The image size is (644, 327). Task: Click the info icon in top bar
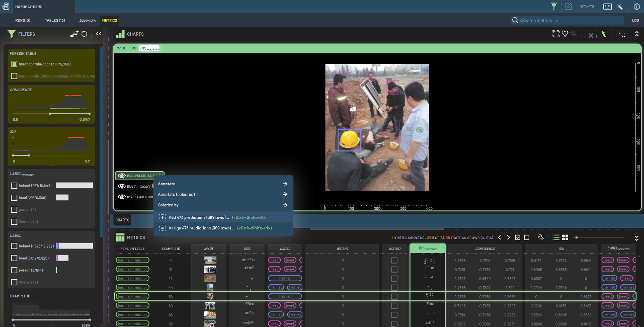636,7
